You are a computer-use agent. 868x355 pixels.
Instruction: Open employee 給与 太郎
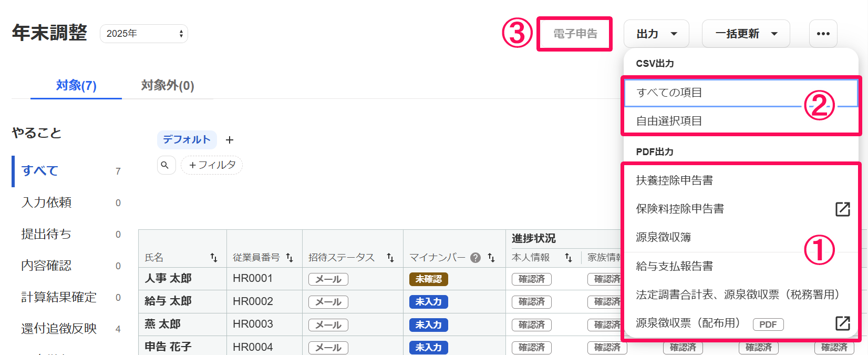pyautogui.click(x=168, y=301)
